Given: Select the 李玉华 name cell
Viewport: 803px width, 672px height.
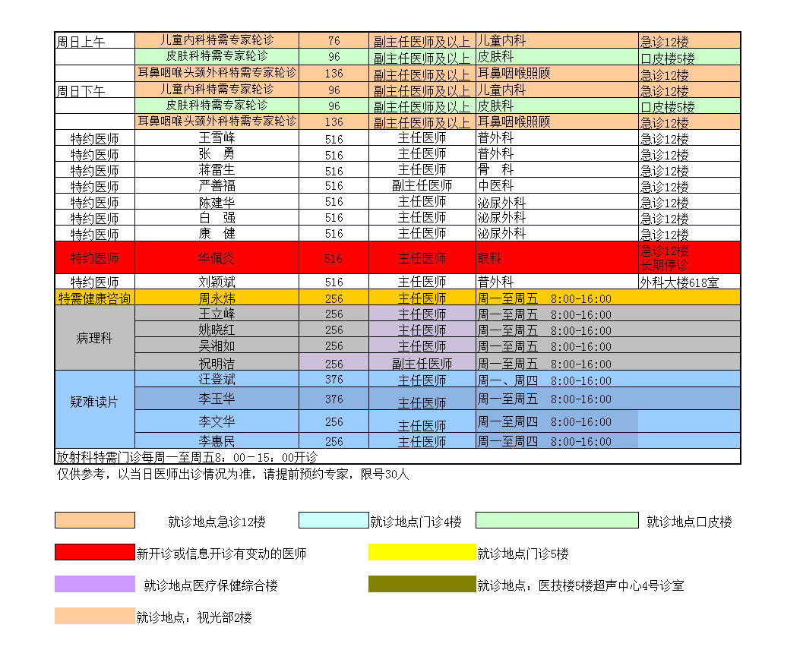Looking at the screenshot, I should (x=217, y=399).
